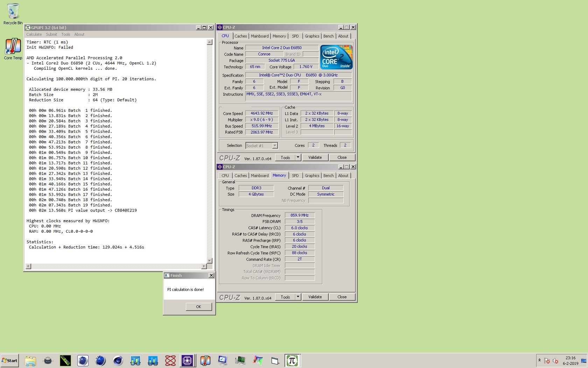This screenshot has width=588, height=368.
Task: Close the Finish dialog with X
Action: 211,275
